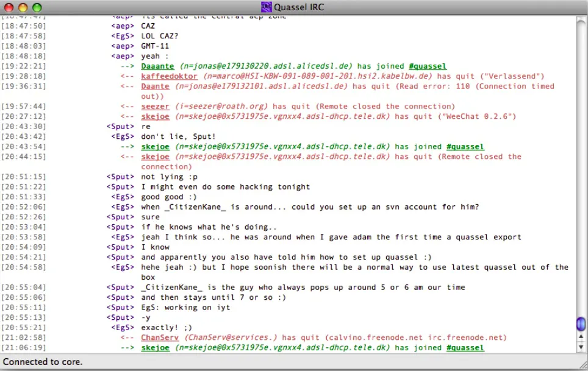Viewport: 588px width, 371px height.
Task: Minimize the Quassel IRC window
Action: pyautogui.click(x=23, y=7)
